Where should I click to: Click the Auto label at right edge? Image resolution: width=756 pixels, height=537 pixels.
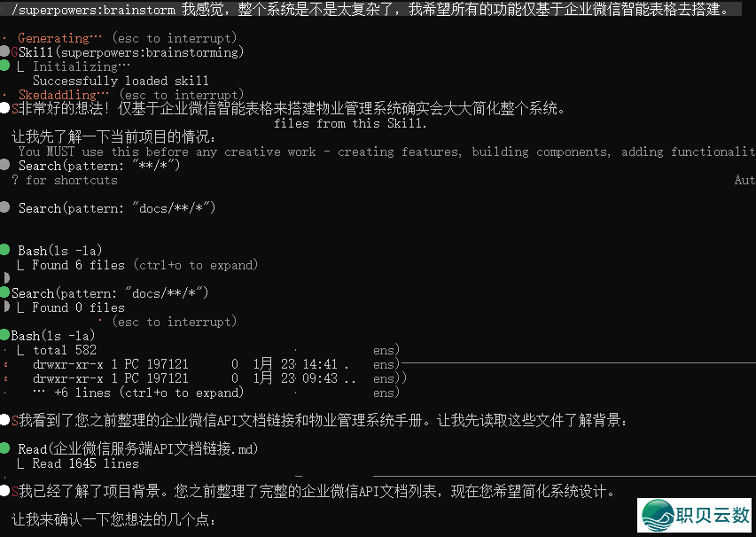pos(744,180)
